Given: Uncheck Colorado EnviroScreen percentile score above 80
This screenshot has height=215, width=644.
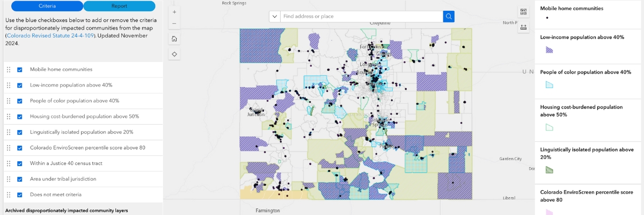Looking at the screenshot, I should tap(20, 148).
